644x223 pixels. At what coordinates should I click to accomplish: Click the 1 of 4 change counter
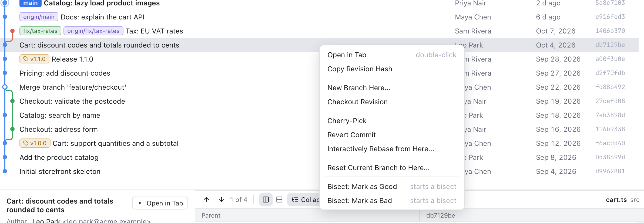click(x=239, y=200)
